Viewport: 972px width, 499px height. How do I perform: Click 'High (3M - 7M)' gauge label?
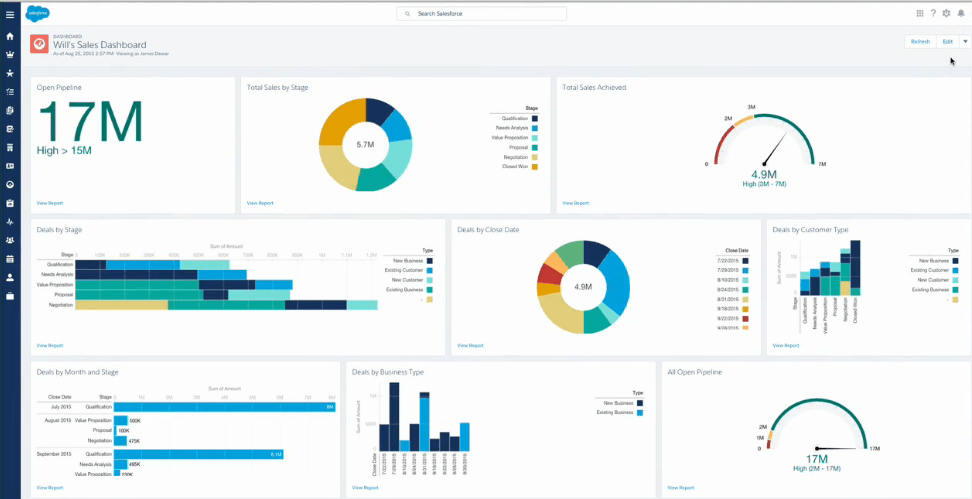pos(764,183)
